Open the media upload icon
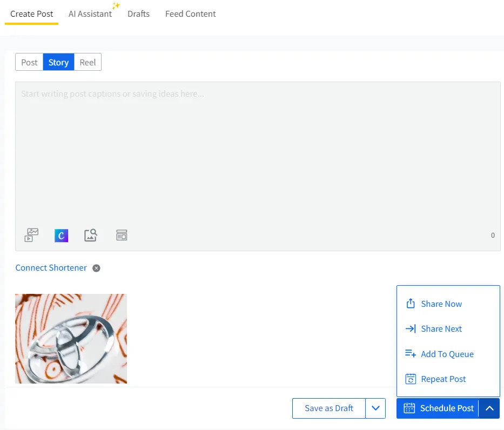Viewport: 504px width, 430px height. pos(31,234)
